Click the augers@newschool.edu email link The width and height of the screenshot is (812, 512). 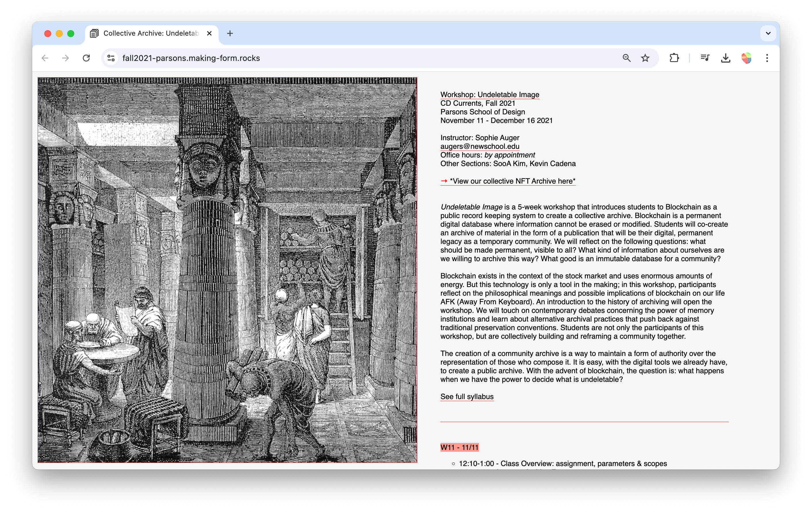tap(480, 146)
